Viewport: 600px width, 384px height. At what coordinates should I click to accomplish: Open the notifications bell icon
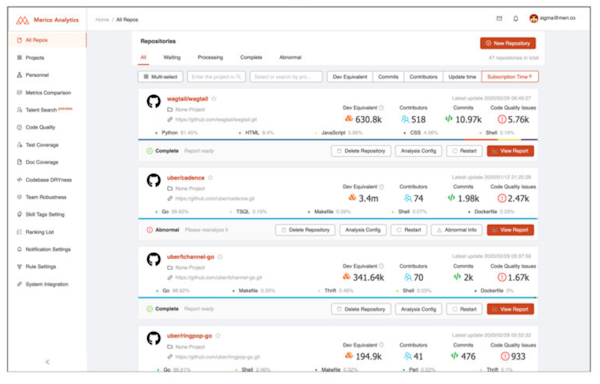tap(515, 18)
